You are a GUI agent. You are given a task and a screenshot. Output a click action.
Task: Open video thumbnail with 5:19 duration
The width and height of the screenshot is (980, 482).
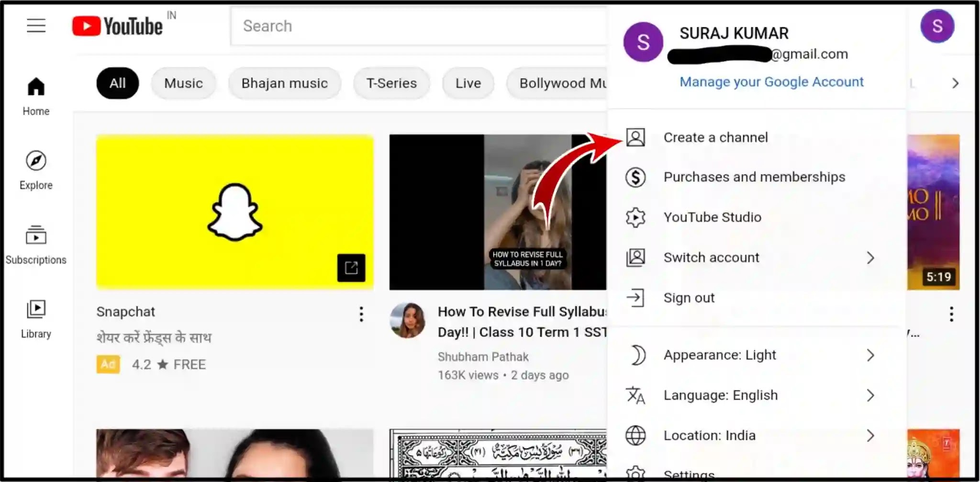click(x=933, y=212)
